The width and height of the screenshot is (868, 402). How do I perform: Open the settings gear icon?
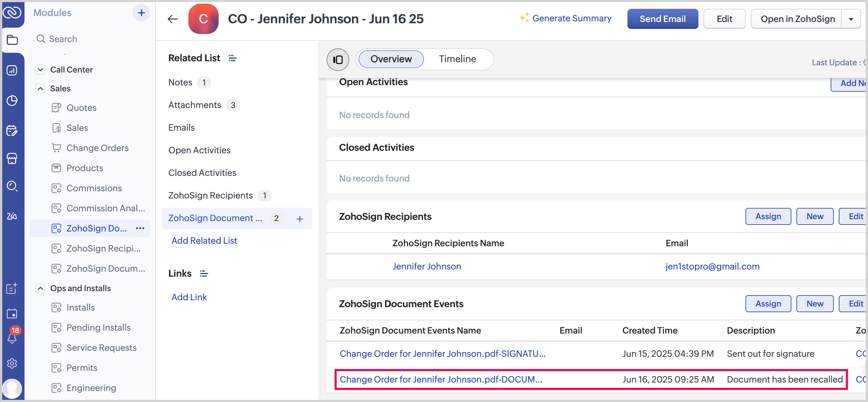point(12,363)
